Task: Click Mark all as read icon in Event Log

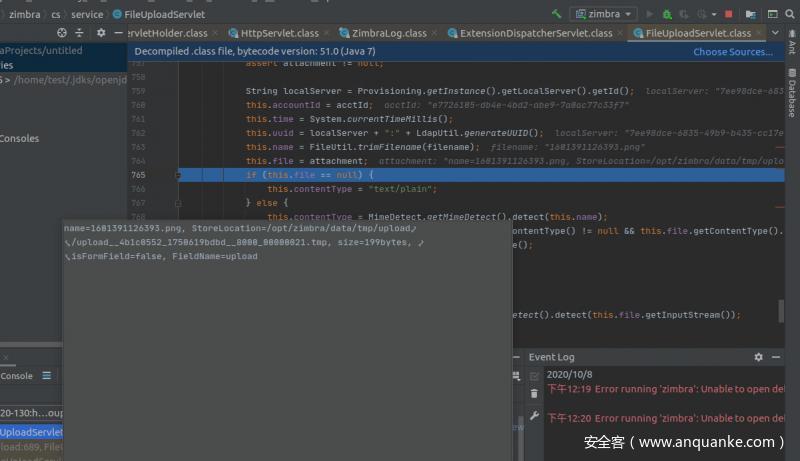Action: point(534,376)
